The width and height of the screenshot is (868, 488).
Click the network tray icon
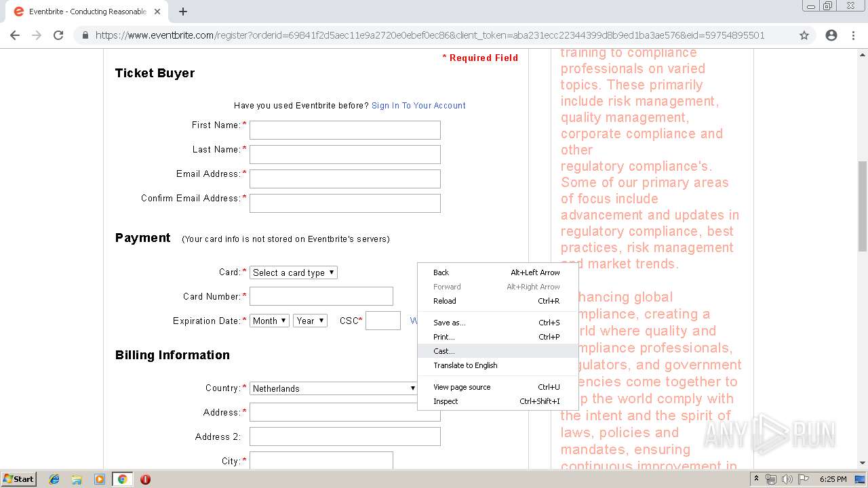point(771,479)
